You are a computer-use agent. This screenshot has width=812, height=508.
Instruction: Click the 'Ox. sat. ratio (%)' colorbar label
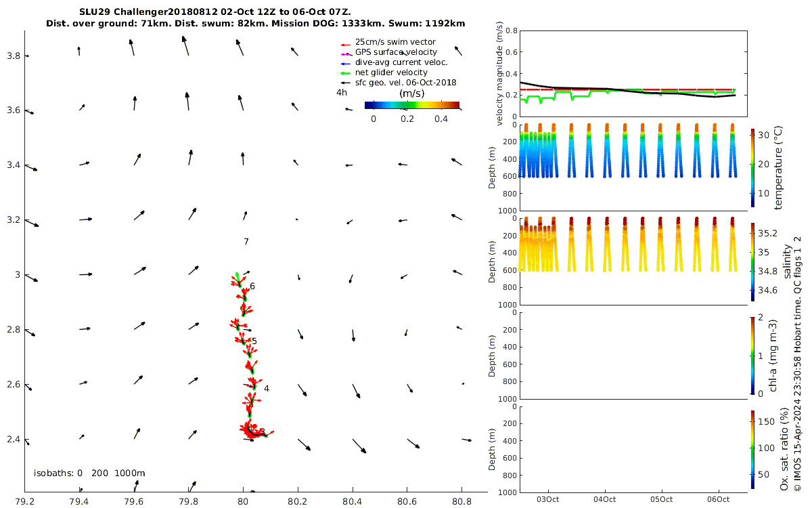tap(784, 449)
